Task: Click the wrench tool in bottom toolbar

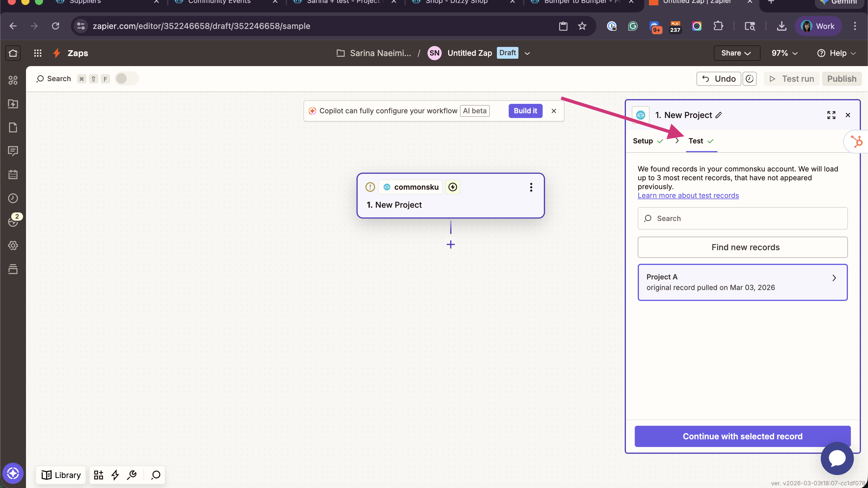Action: tap(132, 475)
